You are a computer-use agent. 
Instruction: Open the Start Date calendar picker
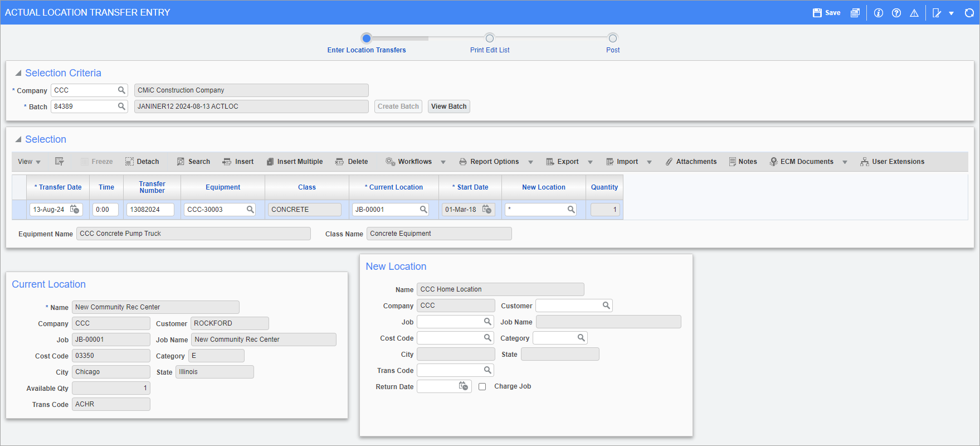point(487,210)
